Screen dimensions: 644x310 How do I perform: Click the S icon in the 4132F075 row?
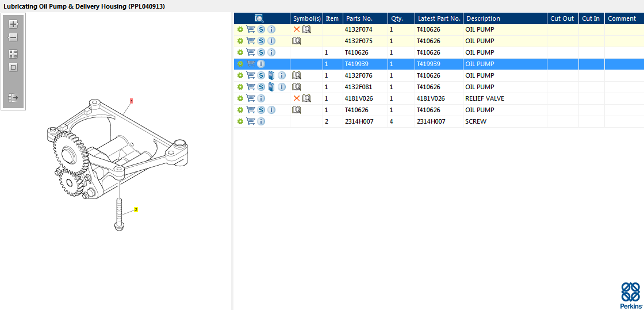[x=261, y=41]
